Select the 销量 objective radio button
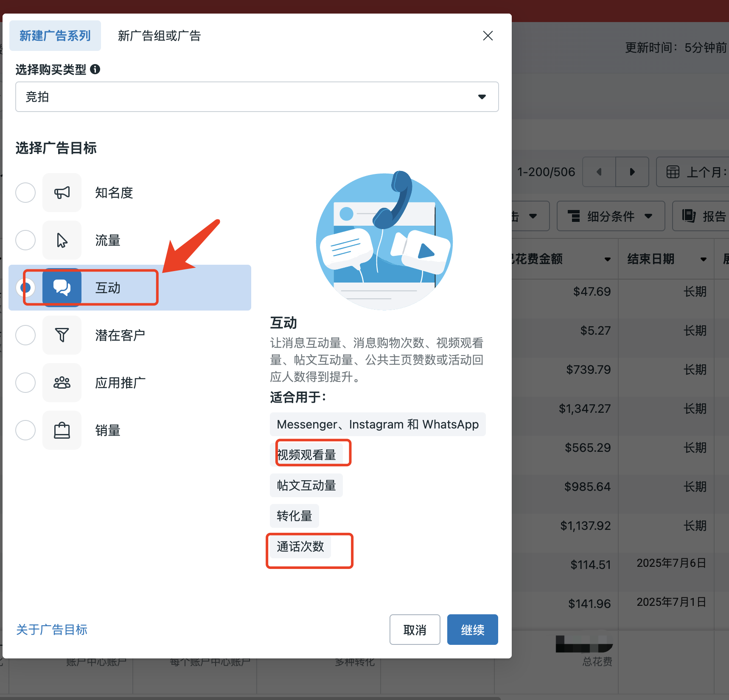The image size is (729, 700). 25,430
